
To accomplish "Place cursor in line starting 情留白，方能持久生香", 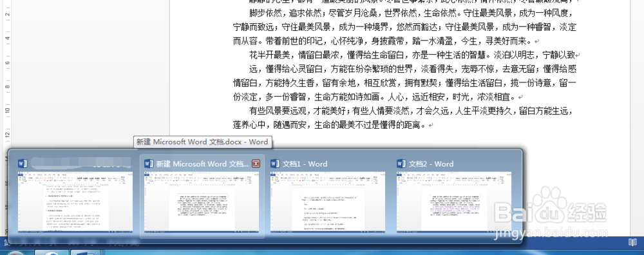I will pyautogui.click(x=404, y=83).
